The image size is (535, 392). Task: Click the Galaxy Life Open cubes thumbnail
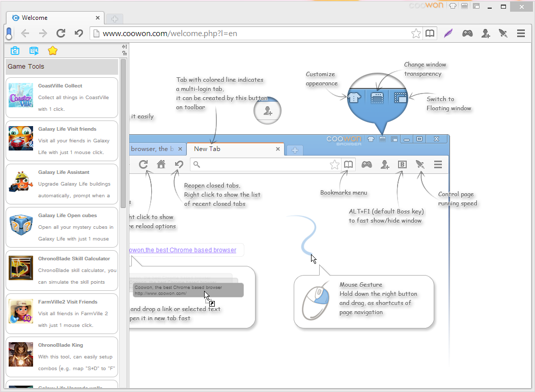point(21,225)
